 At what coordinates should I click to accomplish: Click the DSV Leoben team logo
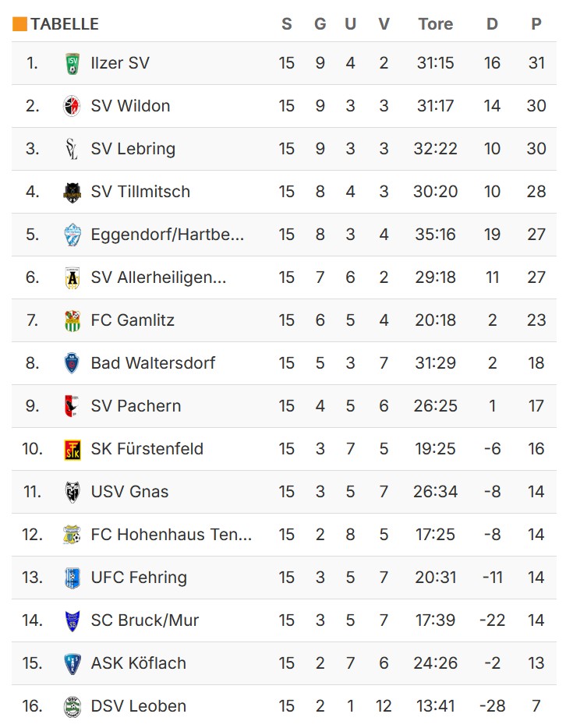[x=72, y=706]
